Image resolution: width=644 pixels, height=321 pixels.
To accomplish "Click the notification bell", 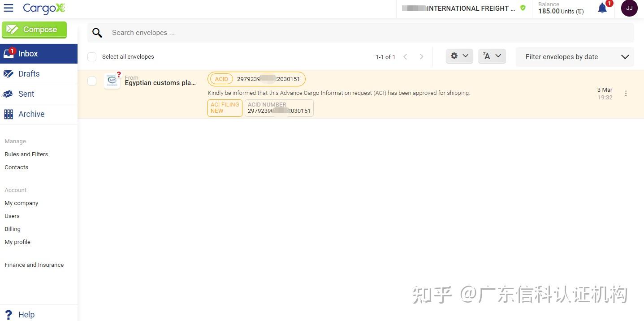I will (602, 8).
